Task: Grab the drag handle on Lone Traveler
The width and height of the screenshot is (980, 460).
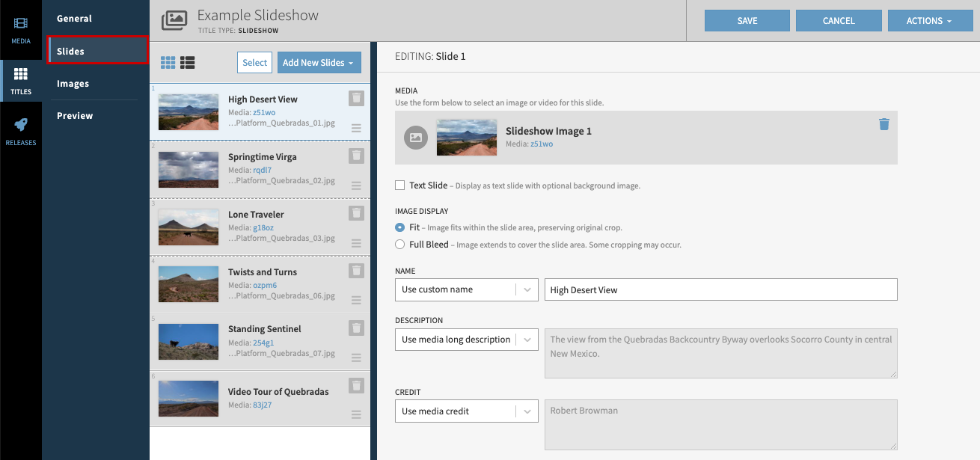Action: click(x=356, y=243)
